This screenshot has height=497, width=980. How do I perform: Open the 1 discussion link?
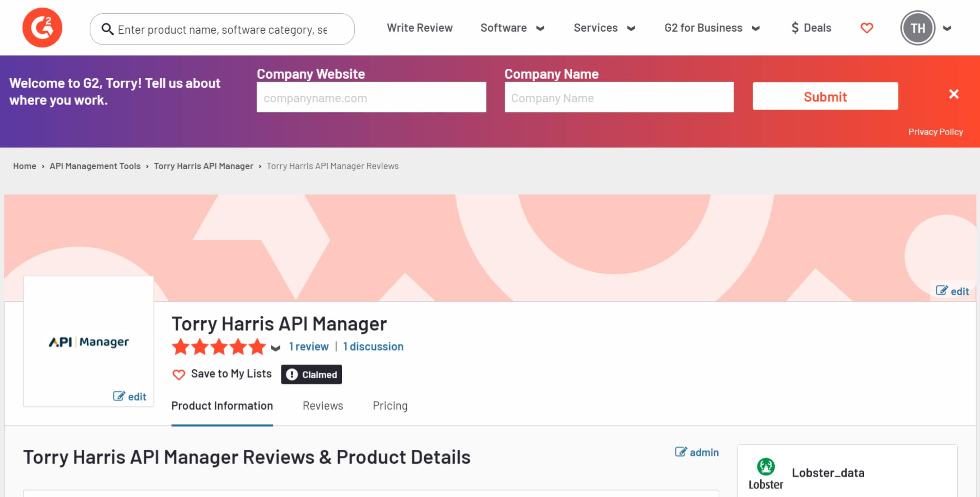coord(373,346)
